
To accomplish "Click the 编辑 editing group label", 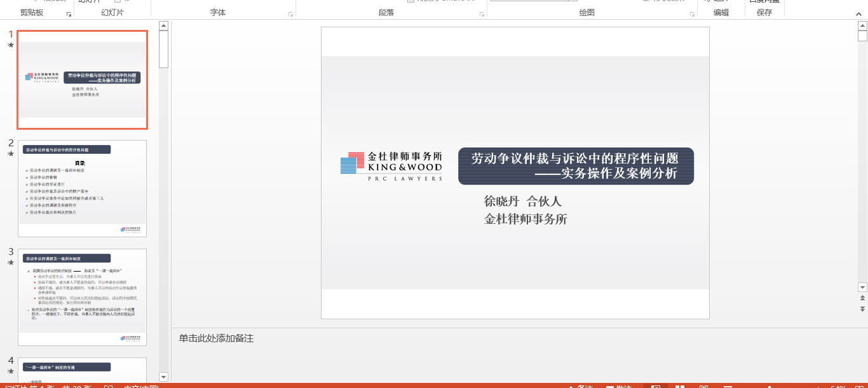I will point(721,13).
